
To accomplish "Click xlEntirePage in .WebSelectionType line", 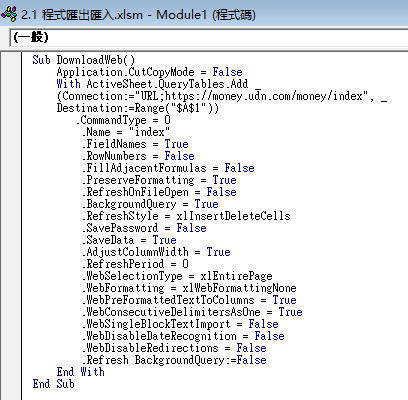I will click(x=236, y=276).
